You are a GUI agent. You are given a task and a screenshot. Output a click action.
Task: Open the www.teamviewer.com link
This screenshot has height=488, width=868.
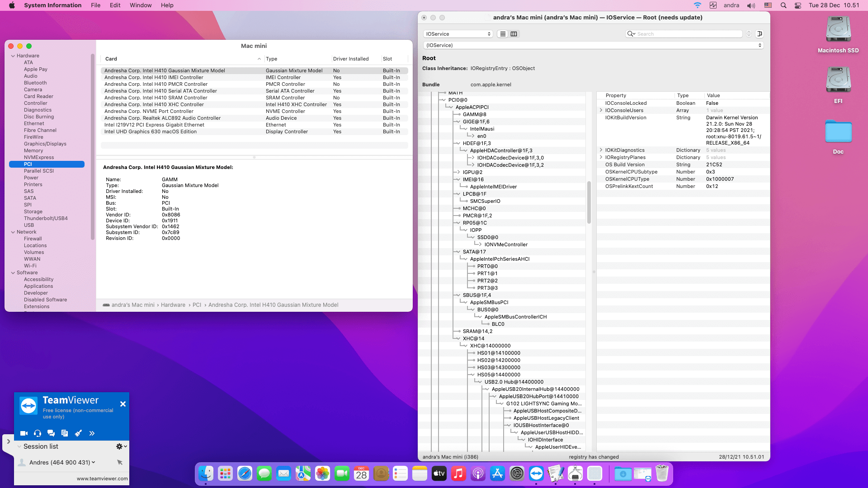pos(102,479)
